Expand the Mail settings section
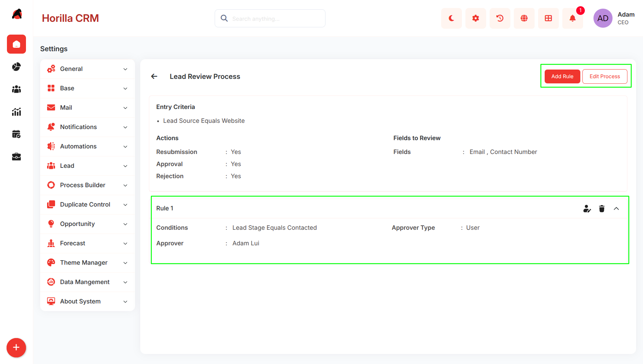 [88, 108]
